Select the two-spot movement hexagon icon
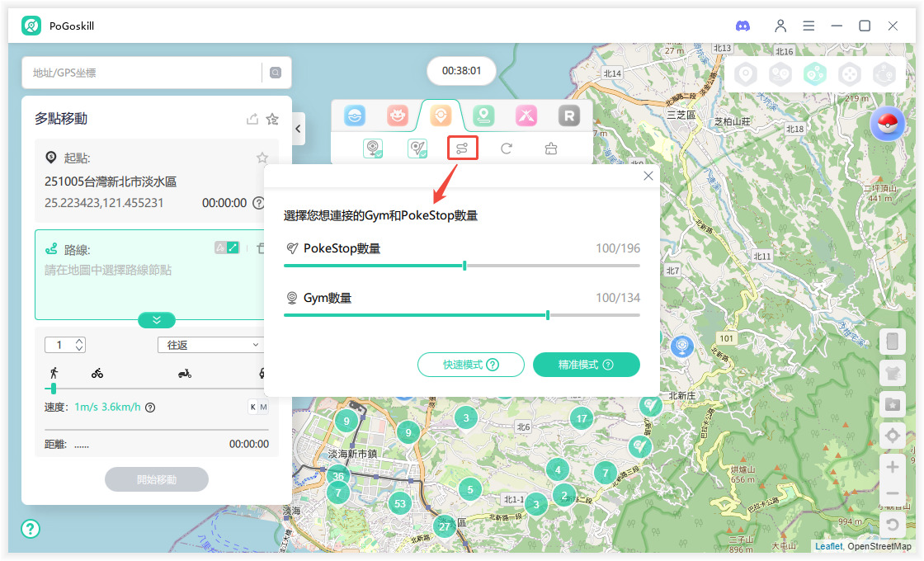924x561 pixels. coord(780,74)
